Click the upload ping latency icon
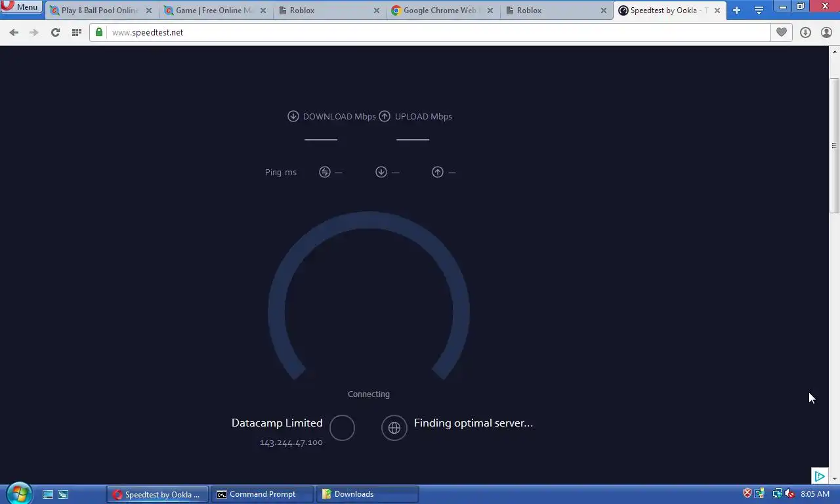The image size is (840, 504). coord(437,172)
